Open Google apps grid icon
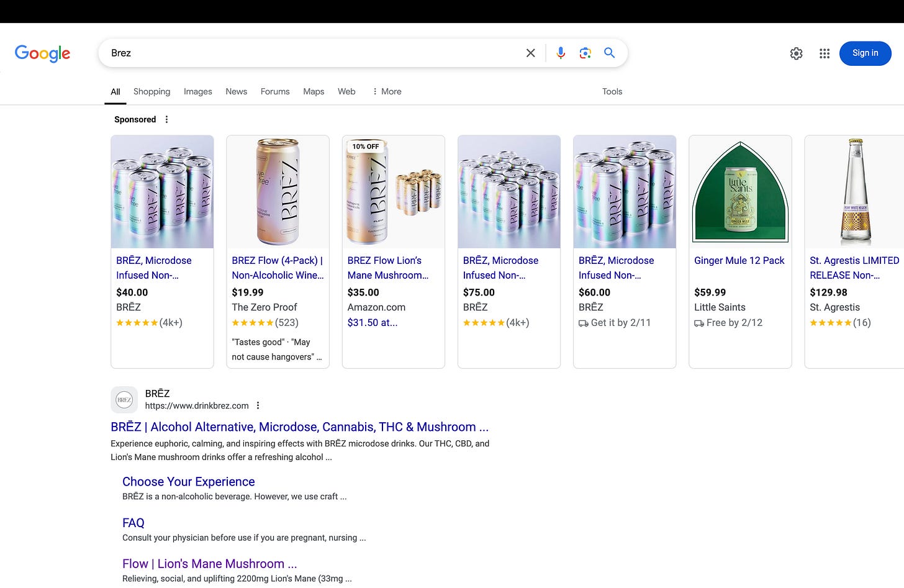The height and width of the screenshot is (588, 904). (825, 53)
